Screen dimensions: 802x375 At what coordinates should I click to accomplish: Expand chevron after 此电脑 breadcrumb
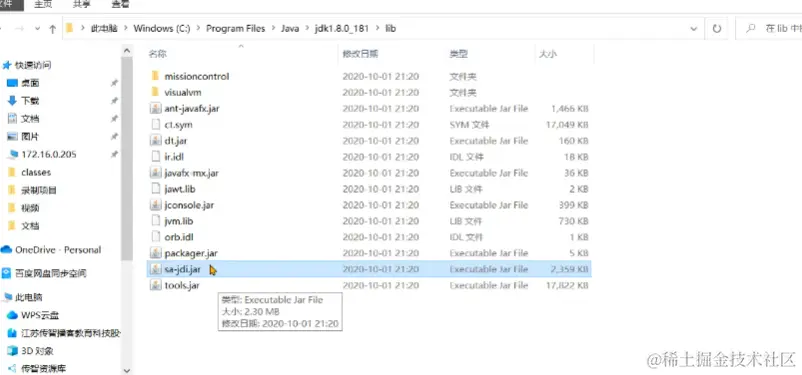(x=126, y=29)
